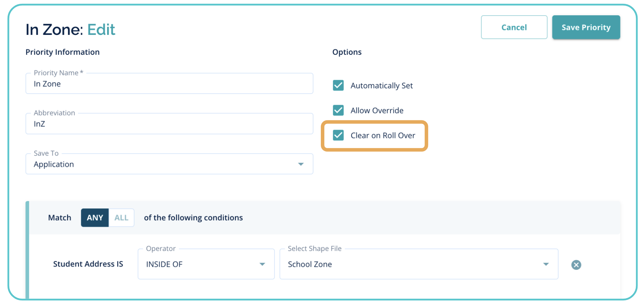The image size is (644, 308).
Task: Switch match mode to ALL
Action: tap(121, 218)
